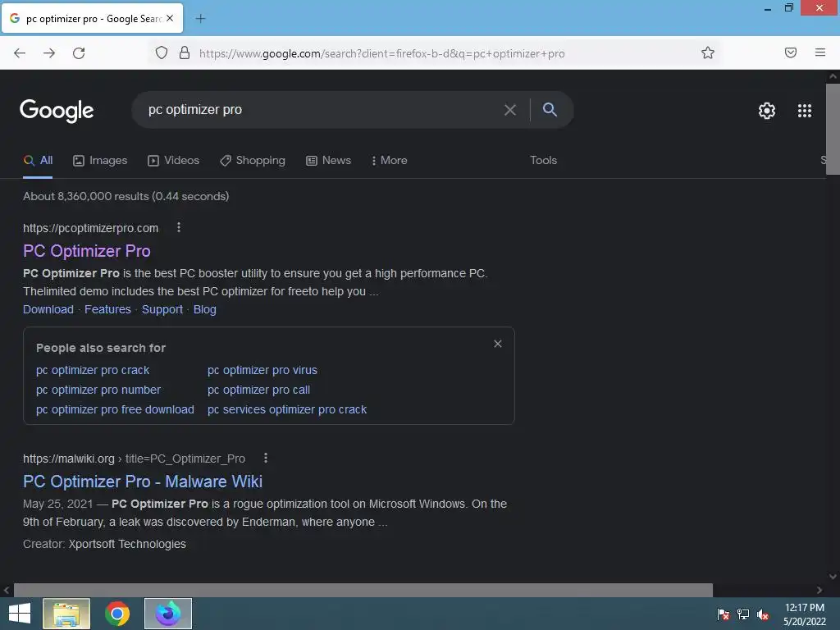
Task: Save page to Pocket
Action: pyautogui.click(x=790, y=52)
